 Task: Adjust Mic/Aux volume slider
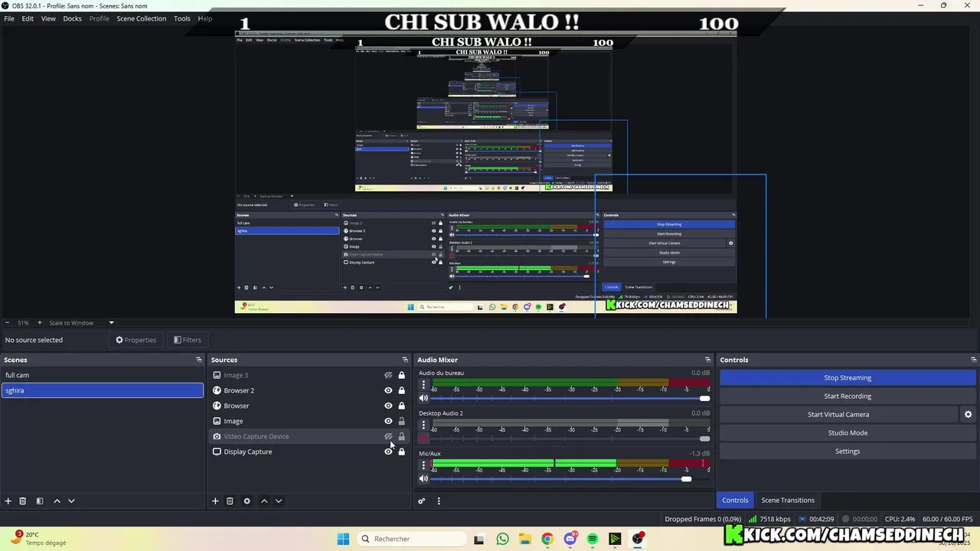click(686, 479)
